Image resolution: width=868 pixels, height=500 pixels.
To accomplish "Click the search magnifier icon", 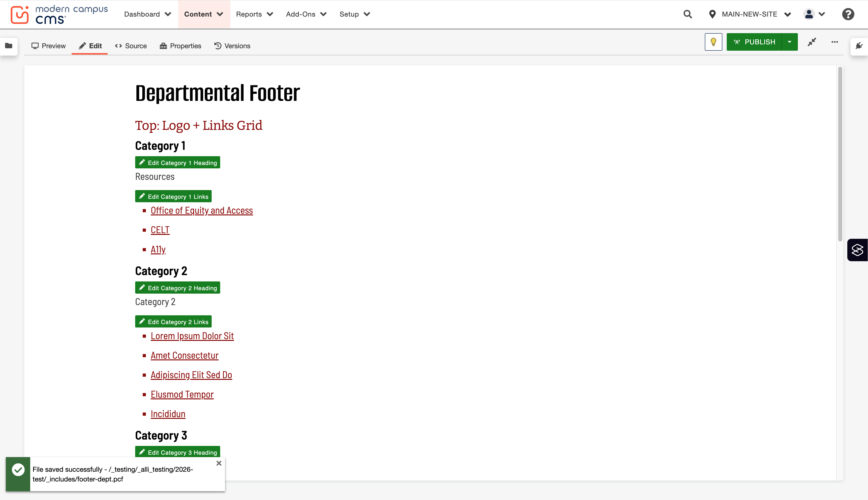I will click(688, 14).
